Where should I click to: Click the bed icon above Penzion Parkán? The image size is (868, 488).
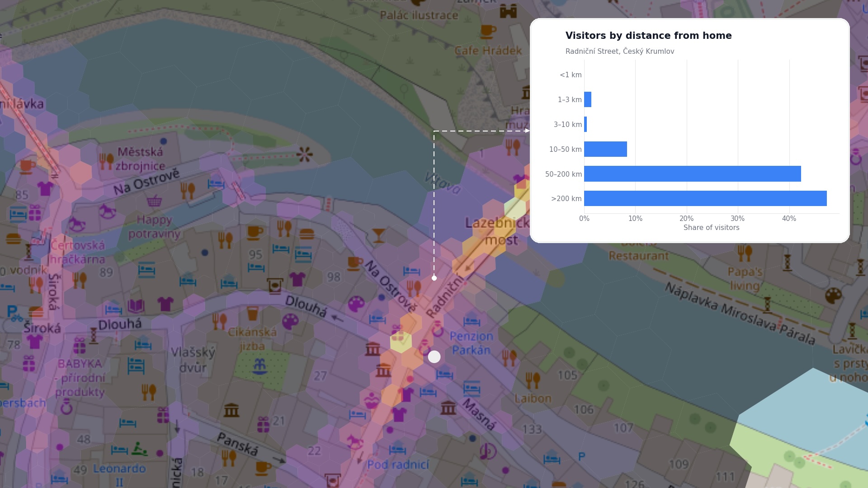coord(472,321)
